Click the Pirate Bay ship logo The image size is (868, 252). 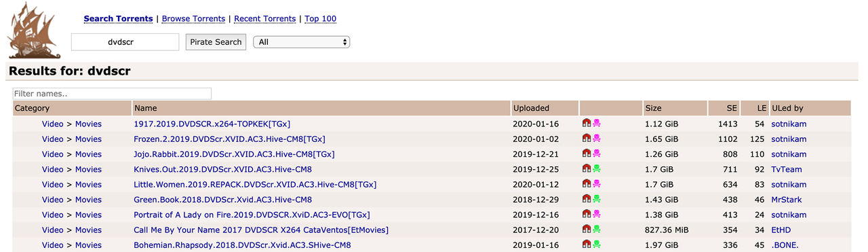(x=34, y=31)
